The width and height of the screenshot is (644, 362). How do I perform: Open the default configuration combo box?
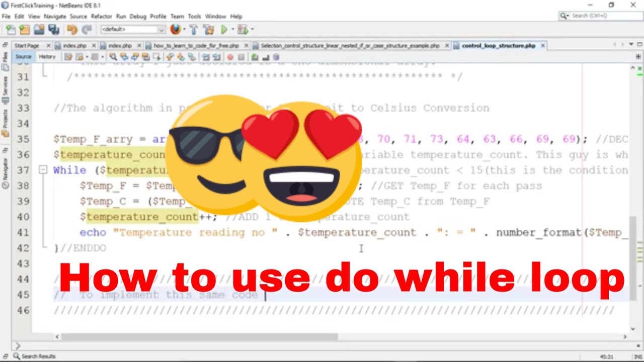133,30
